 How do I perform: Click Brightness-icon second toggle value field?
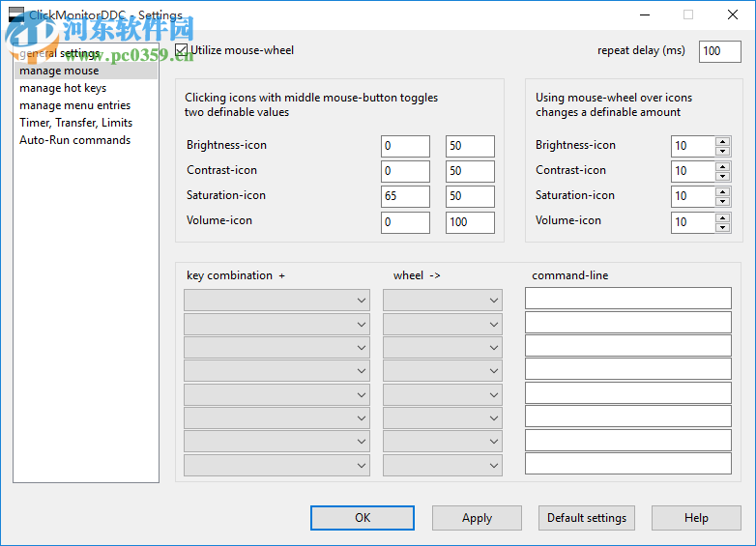(470, 146)
